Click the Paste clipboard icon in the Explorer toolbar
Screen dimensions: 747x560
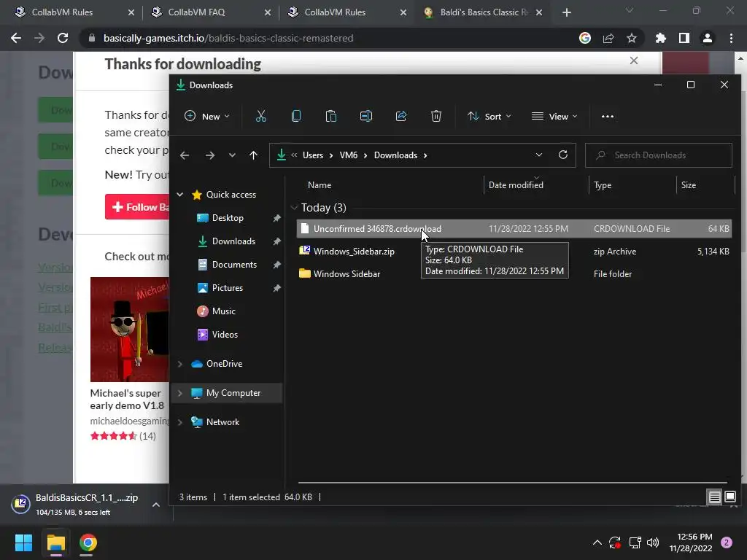pos(330,116)
